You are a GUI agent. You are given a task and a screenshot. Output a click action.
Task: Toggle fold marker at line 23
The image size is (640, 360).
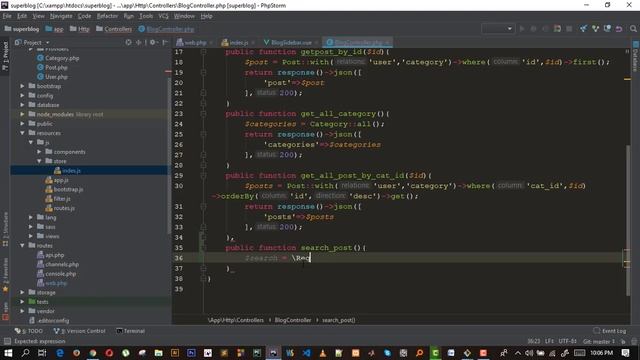coord(203,114)
